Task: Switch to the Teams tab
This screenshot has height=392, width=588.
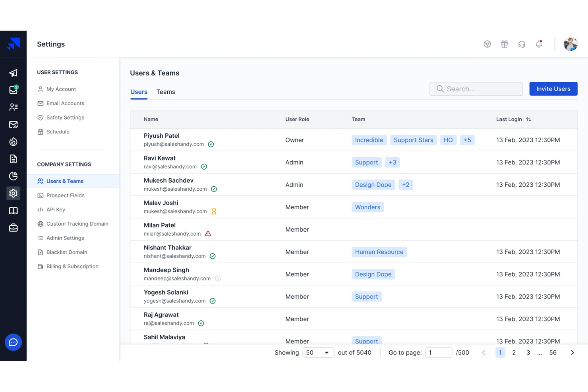Action: 166,92
